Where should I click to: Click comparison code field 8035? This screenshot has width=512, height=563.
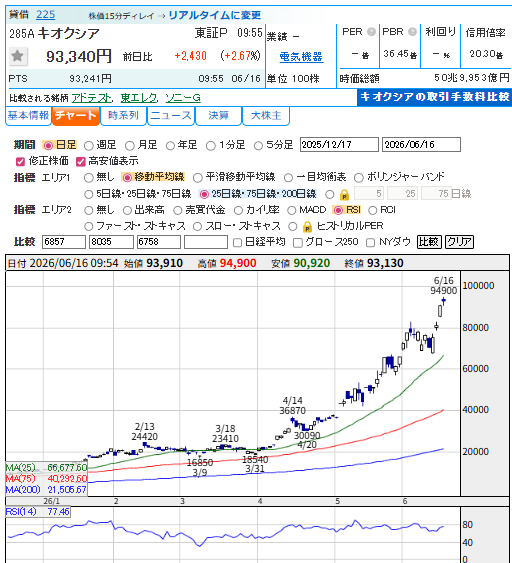click(111, 242)
